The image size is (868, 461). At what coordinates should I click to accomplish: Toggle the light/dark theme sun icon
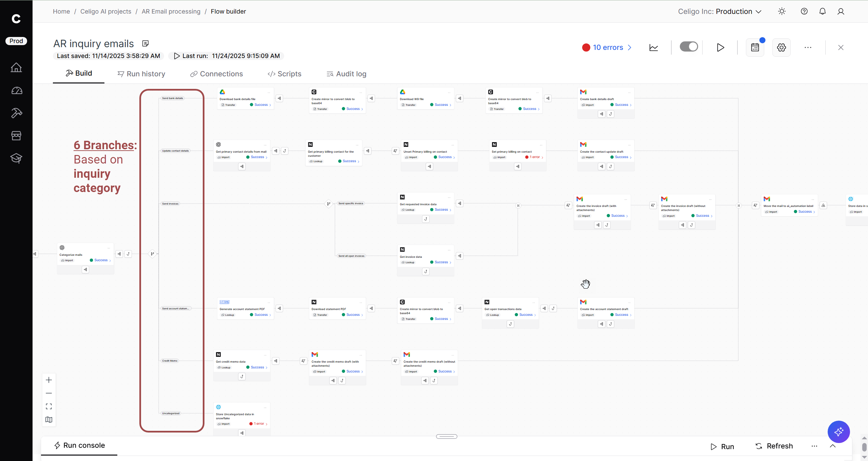782,12
